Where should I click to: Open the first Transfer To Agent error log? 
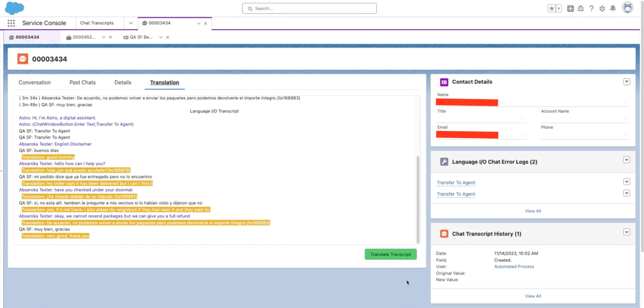pyautogui.click(x=456, y=183)
